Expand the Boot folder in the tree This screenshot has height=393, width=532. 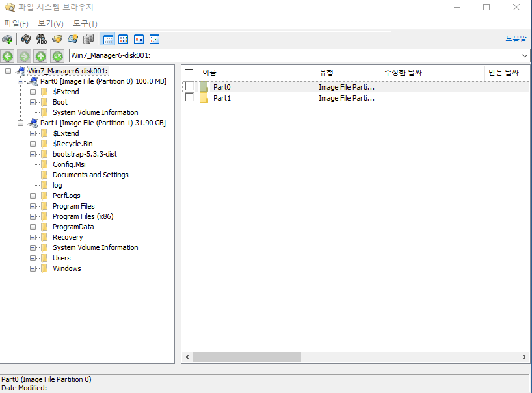33,103
